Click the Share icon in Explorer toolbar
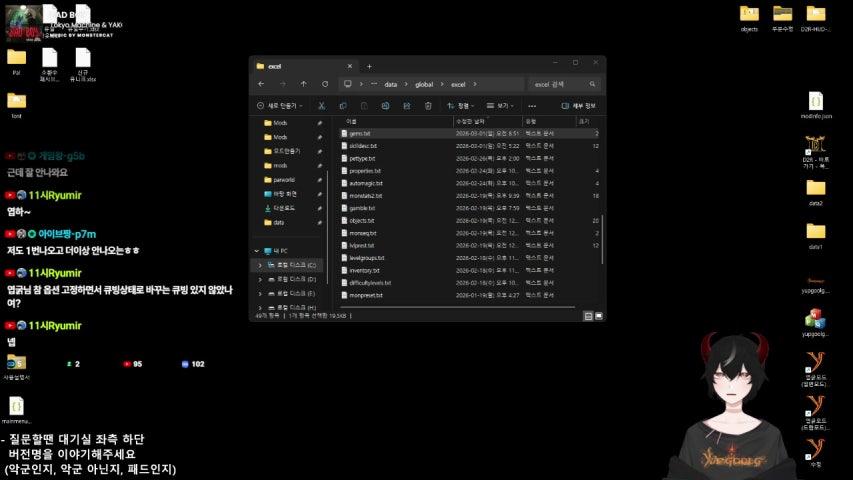853x480 pixels. tap(406, 106)
